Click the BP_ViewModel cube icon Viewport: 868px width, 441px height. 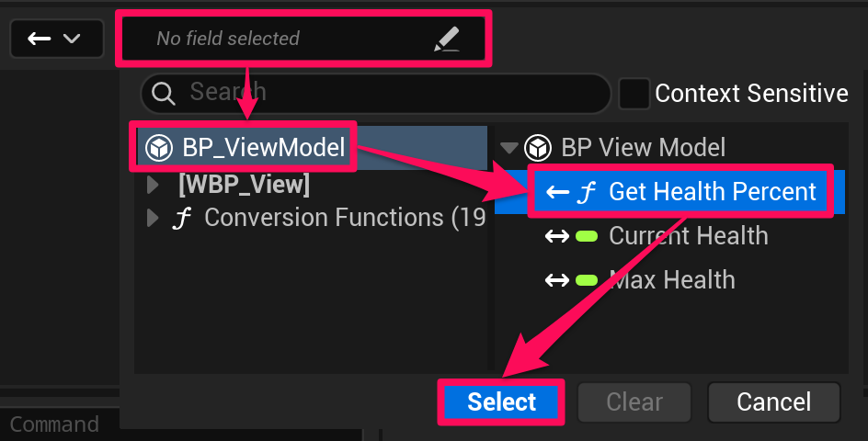click(159, 147)
